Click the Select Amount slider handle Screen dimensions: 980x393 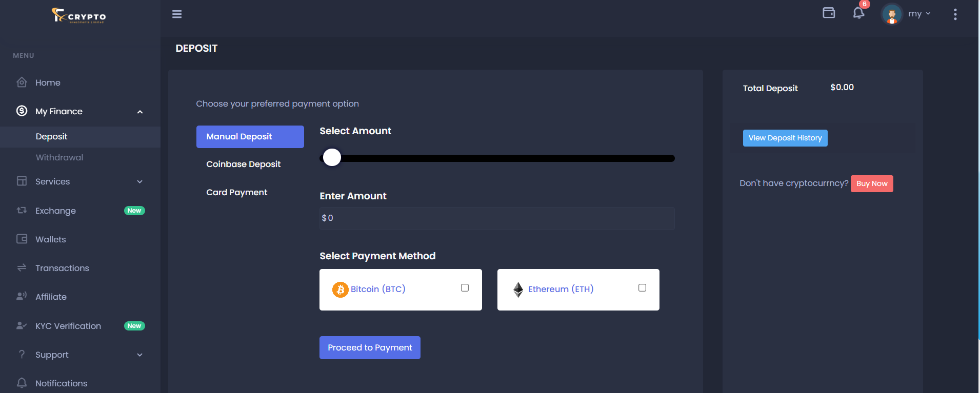(332, 157)
